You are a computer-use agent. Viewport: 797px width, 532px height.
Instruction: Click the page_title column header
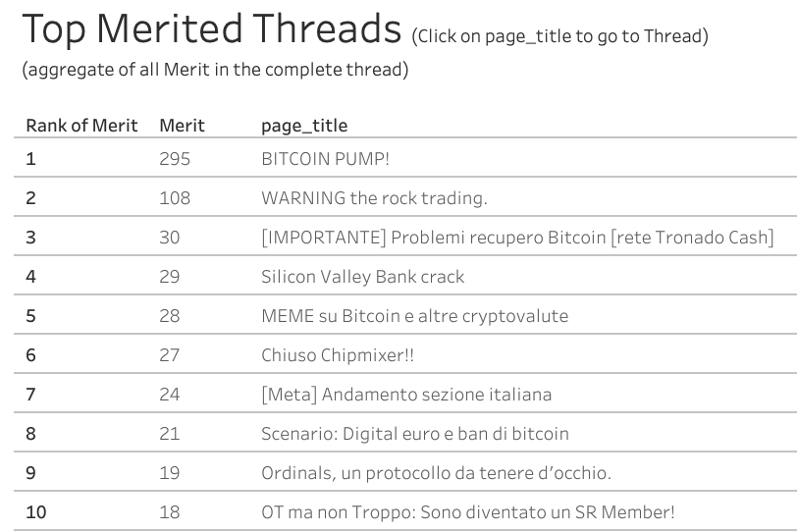pyautogui.click(x=304, y=126)
